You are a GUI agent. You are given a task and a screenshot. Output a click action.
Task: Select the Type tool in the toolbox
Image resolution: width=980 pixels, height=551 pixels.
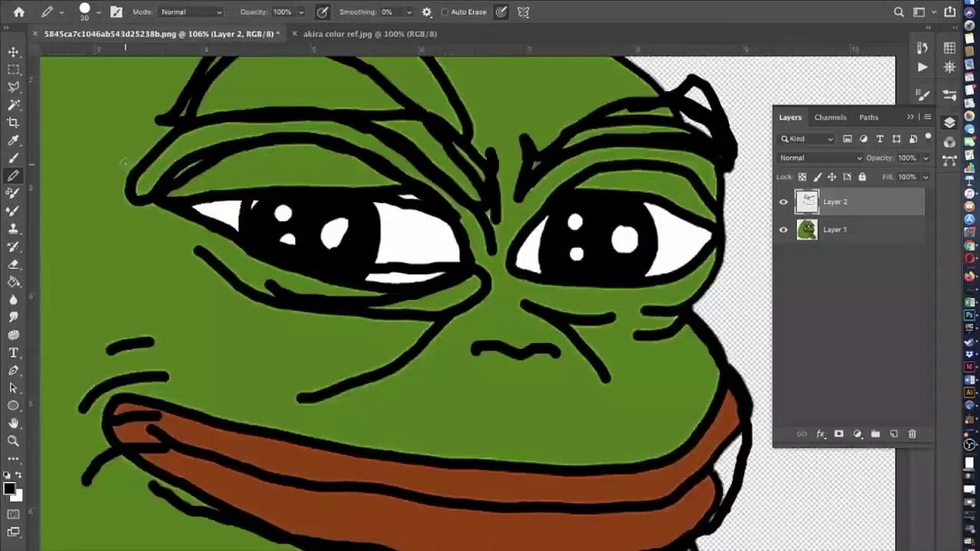click(x=13, y=353)
